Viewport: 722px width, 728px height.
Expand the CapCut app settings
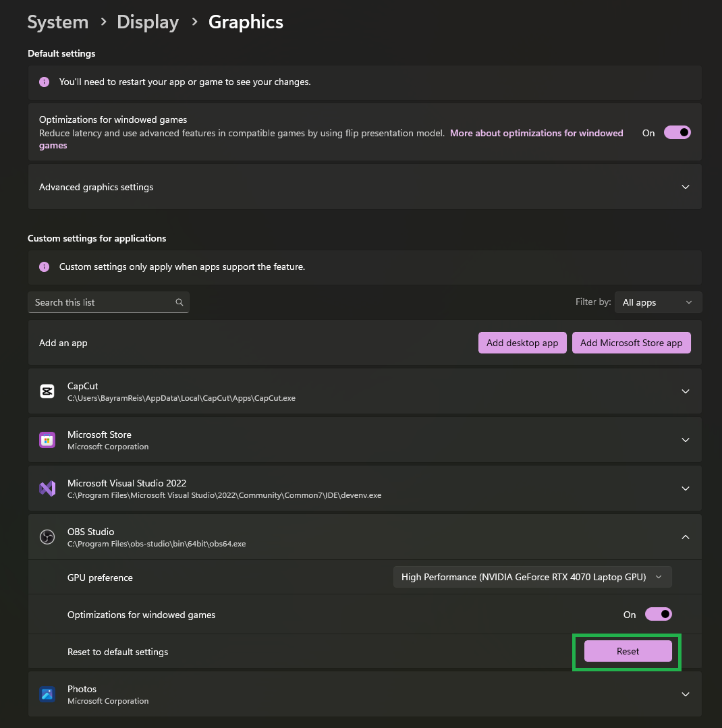686,391
